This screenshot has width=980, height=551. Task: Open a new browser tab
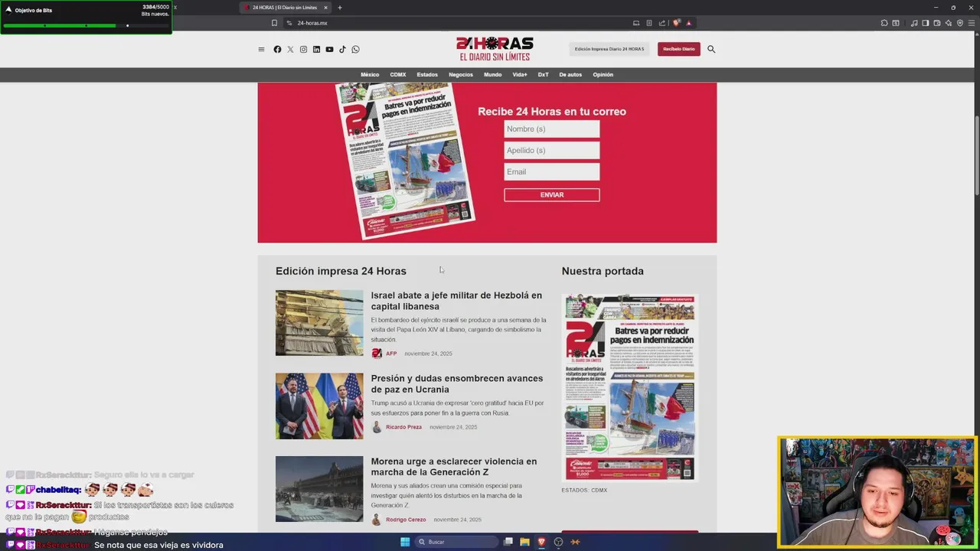[340, 8]
